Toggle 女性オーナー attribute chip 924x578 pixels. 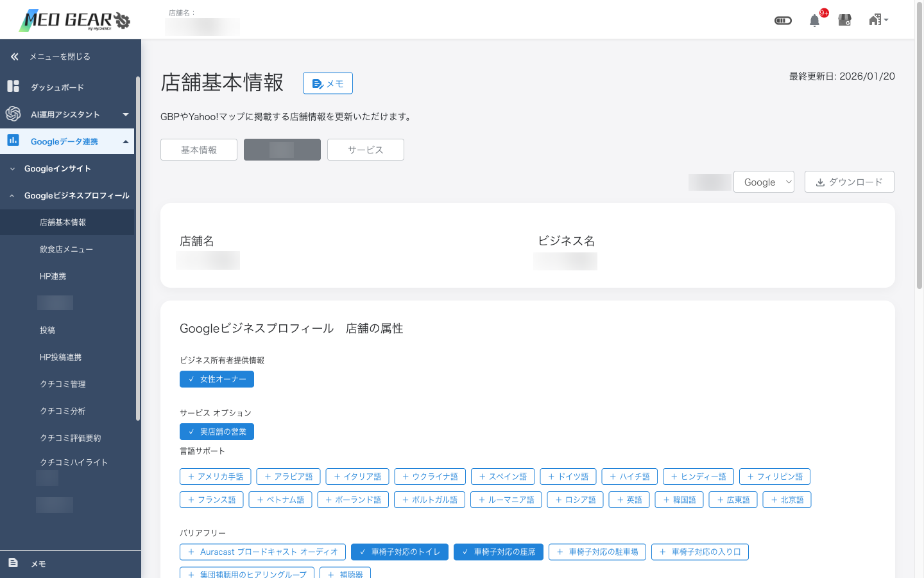[217, 380]
